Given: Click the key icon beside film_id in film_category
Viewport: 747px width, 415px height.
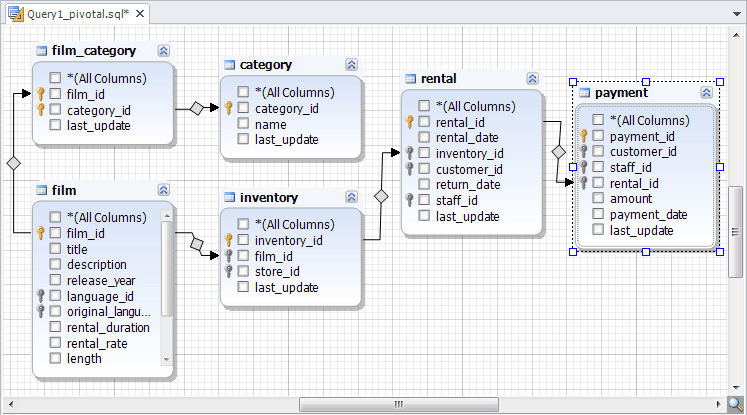Looking at the screenshot, I should 40,94.
